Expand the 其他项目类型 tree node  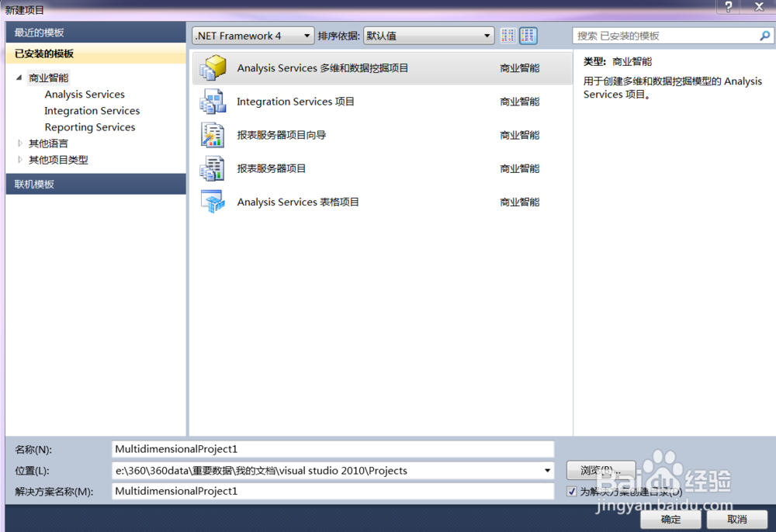[20, 160]
